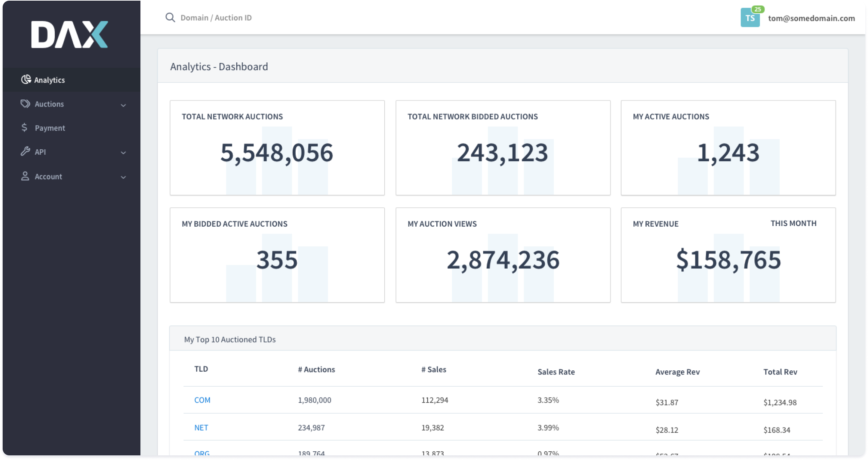Open the NET TLD link
The image size is (868, 460).
tap(201, 428)
